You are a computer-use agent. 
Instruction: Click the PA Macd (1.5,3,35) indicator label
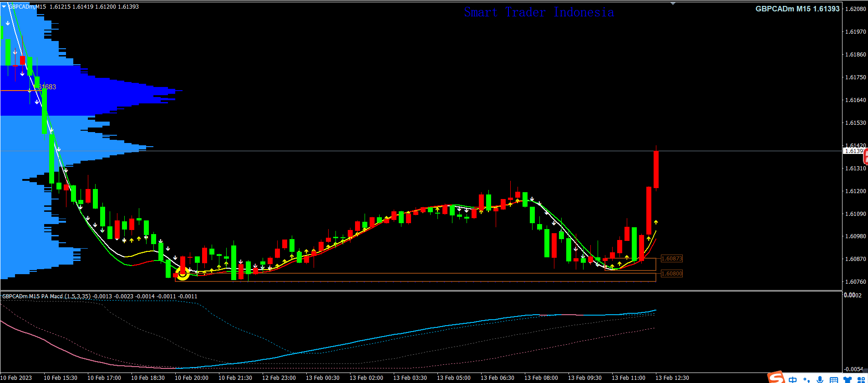pyautogui.click(x=100, y=296)
